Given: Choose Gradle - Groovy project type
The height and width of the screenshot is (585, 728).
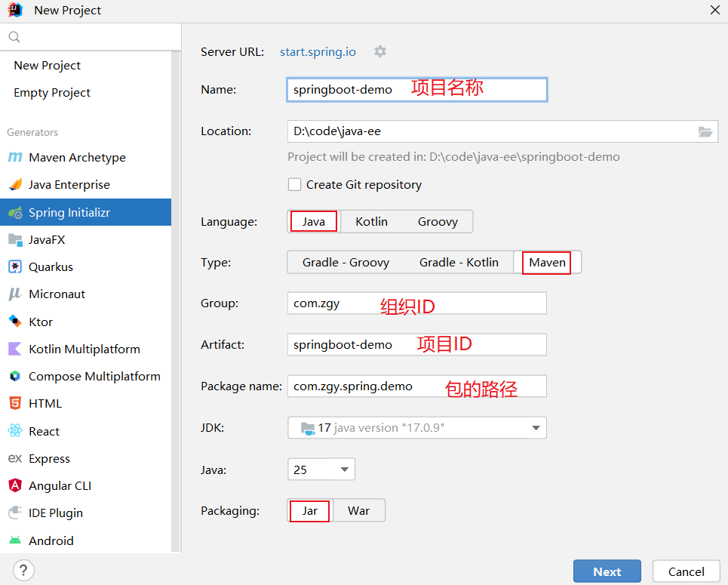Looking at the screenshot, I should coord(346,263).
